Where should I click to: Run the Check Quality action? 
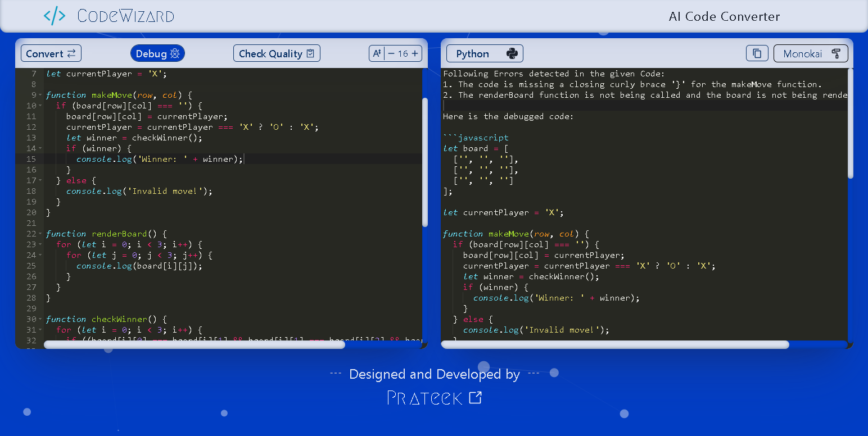point(277,53)
